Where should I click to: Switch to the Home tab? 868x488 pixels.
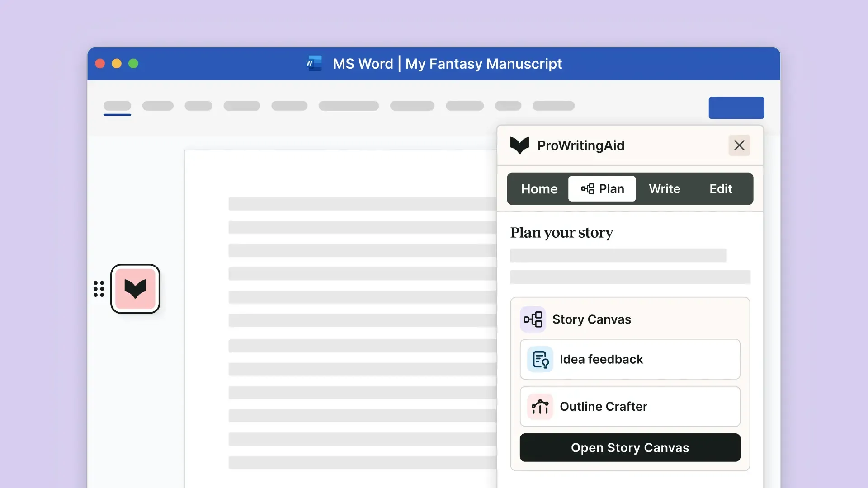coord(539,189)
